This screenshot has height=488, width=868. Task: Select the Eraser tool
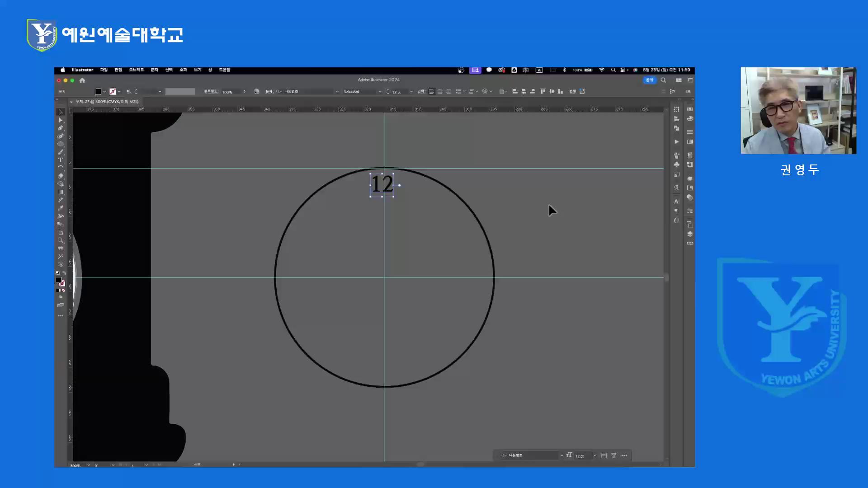[60, 176]
